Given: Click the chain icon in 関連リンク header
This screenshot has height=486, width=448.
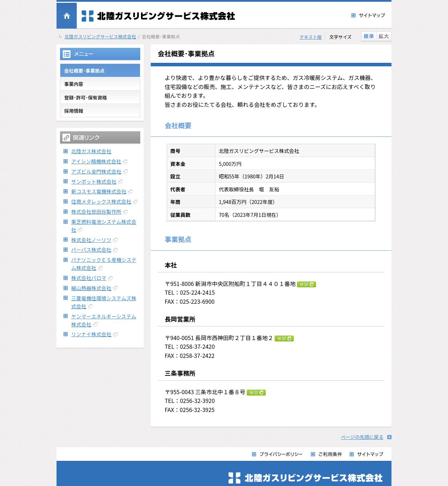Looking at the screenshot, I should [66, 138].
